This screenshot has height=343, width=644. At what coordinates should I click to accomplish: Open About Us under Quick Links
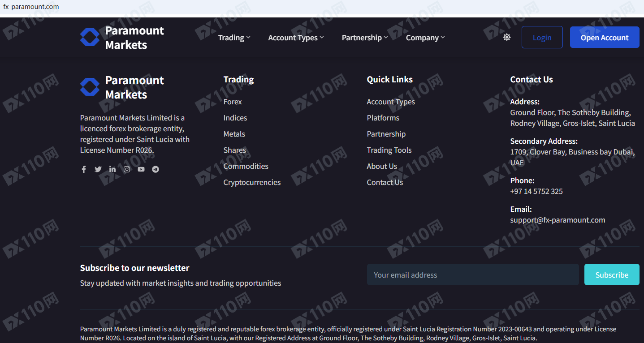382,166
